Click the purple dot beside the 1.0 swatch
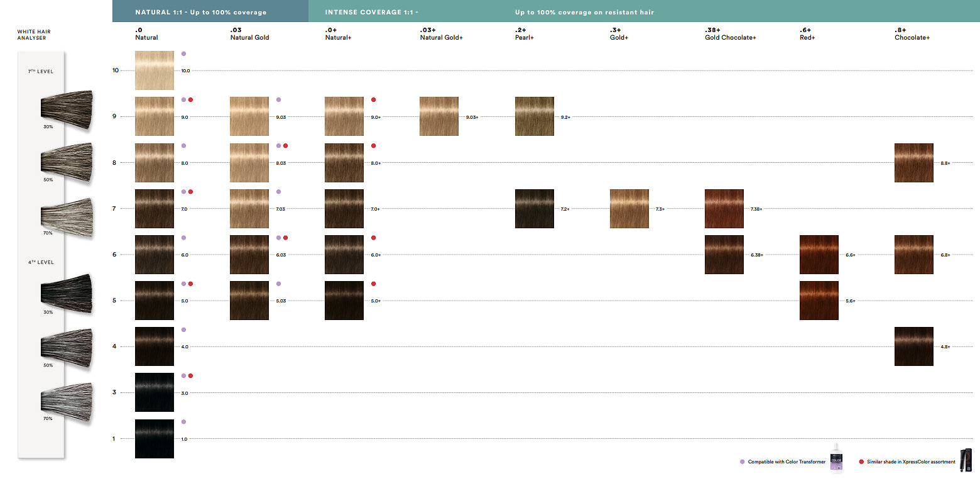Image resolution: width=980 pixels, height=481 pixels. [x=183, y=422]
